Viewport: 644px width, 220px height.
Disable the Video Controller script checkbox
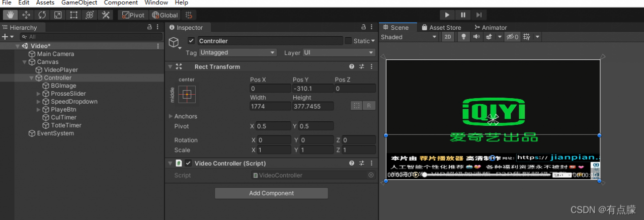point(188,163)
